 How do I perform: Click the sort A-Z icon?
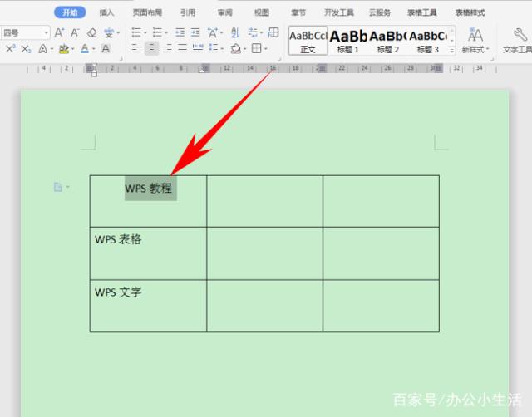click(x=235, y=32)
